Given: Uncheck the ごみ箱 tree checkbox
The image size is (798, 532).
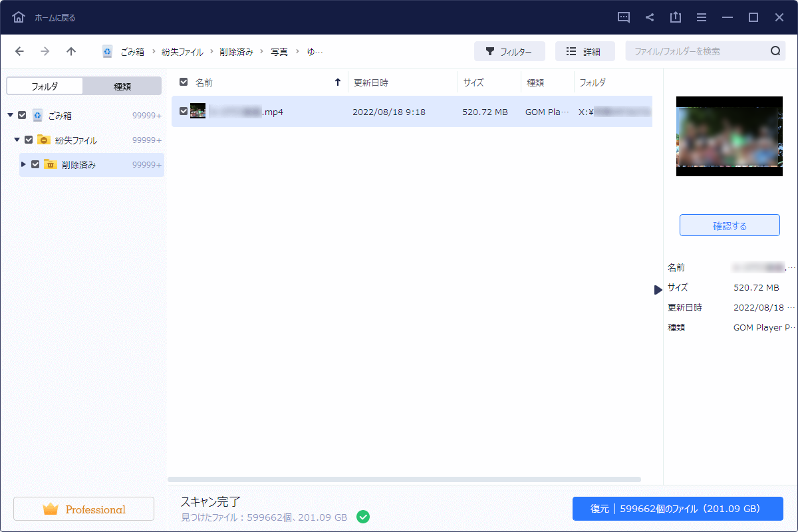Looking at the screenshot, I should pos(22,115).
